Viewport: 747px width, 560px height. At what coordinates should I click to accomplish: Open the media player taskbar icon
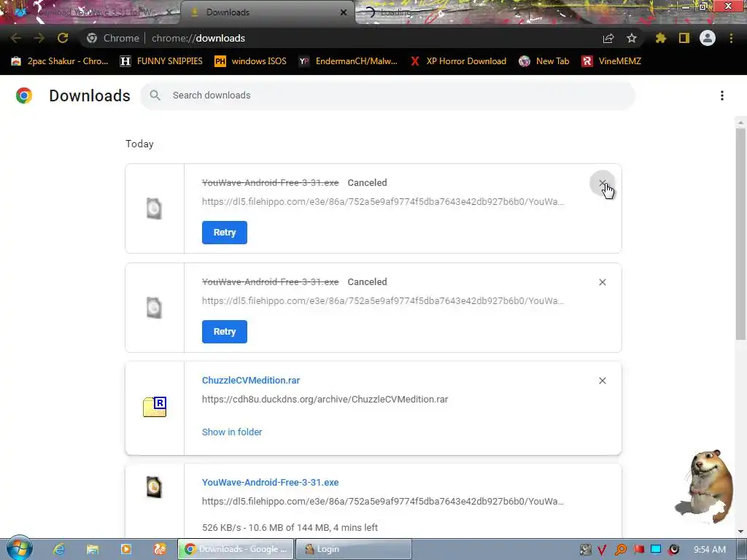point(125,549)
